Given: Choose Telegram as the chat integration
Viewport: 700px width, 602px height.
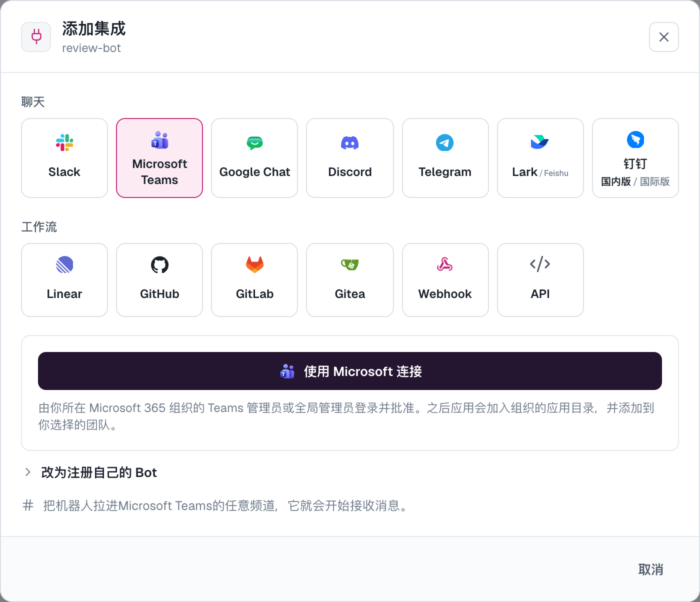Looking at the screenshot, I should [445, 158].
